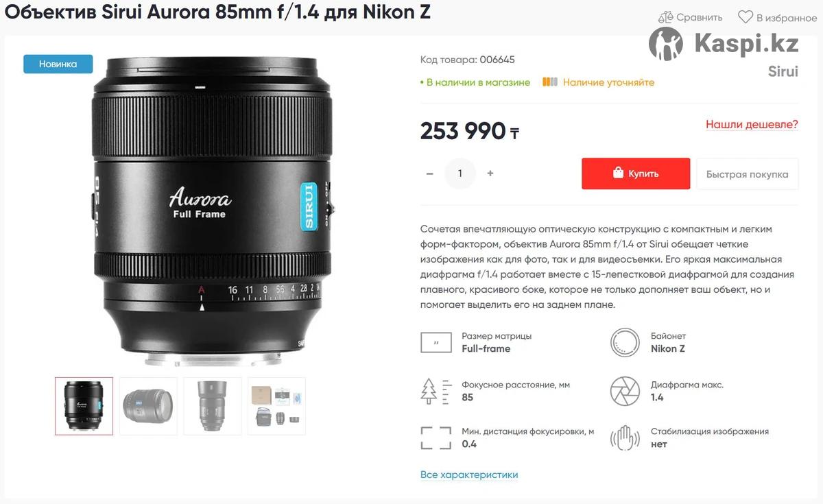This screenshot has width=823, height=504.
Task: Click the Kaspi.kz logo
Action: point(724,44)
